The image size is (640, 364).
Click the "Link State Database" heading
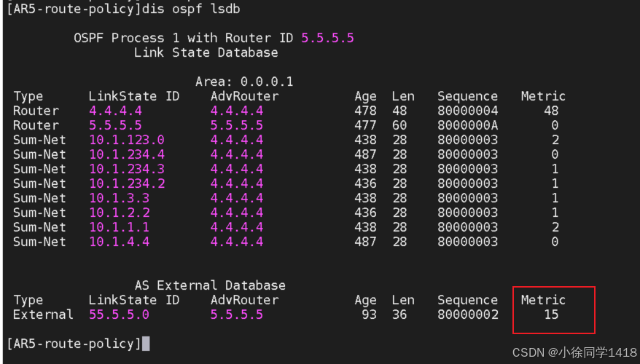(x=206, y=52)
